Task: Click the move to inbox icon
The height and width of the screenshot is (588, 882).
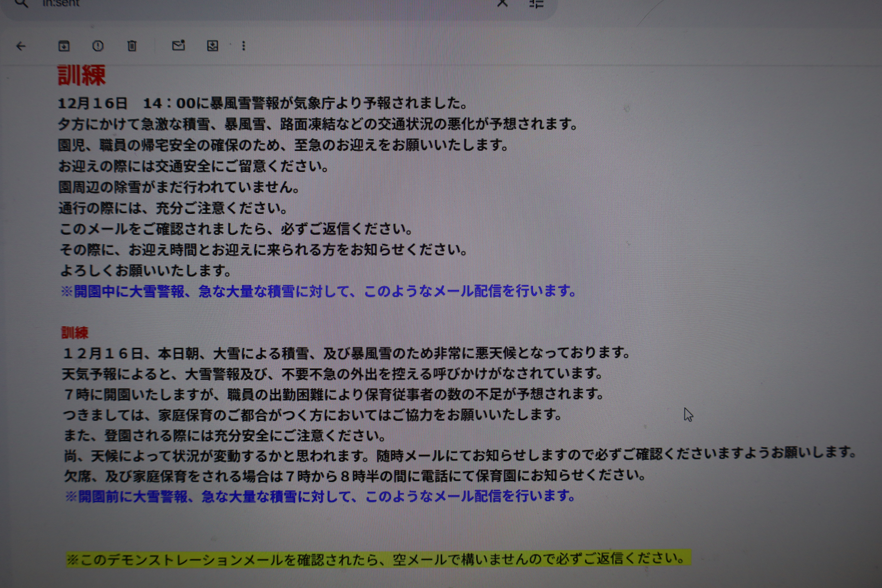Action: pos(213,46)
